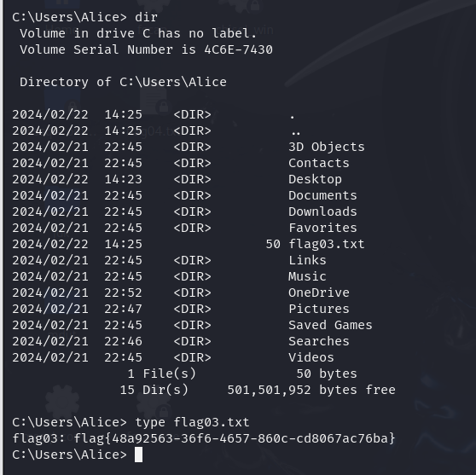Click the Saved Games directory entry

(330, 325)
